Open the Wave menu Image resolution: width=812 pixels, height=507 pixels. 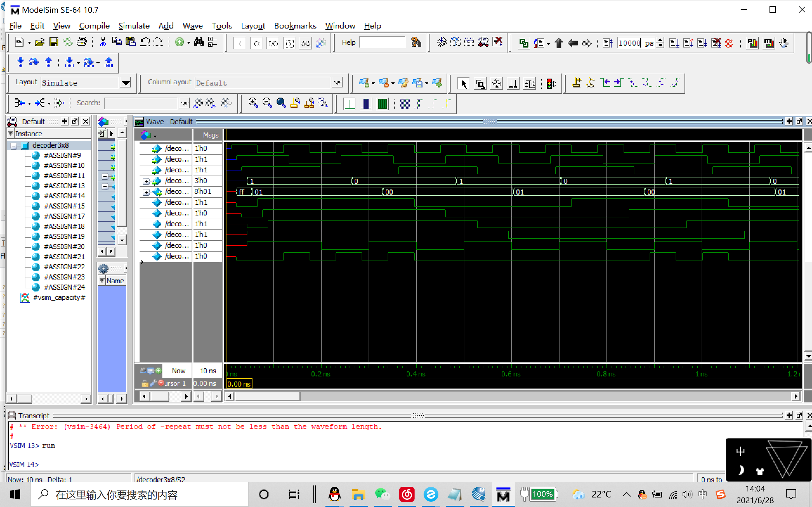(192, 26)
